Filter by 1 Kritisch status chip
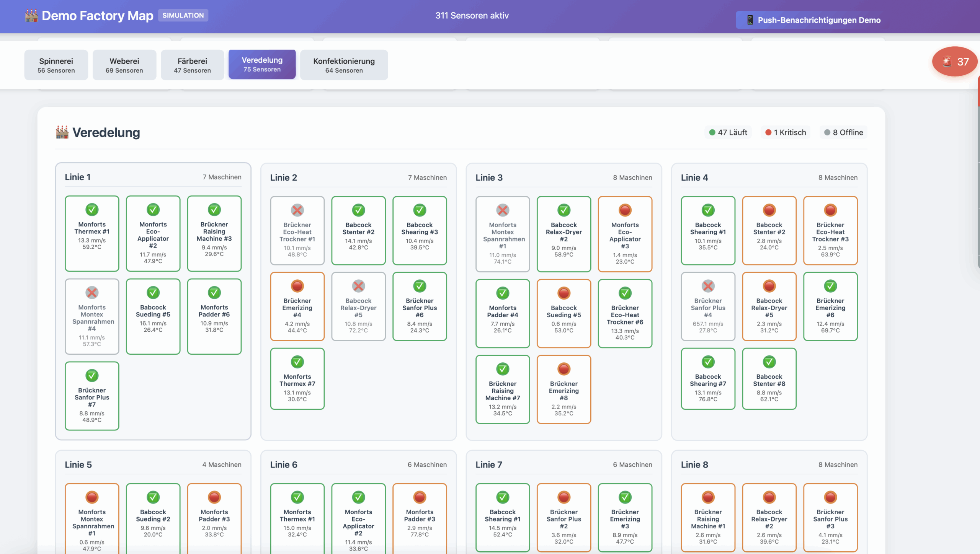Screen dimensions: 980x554 (785, 132)
